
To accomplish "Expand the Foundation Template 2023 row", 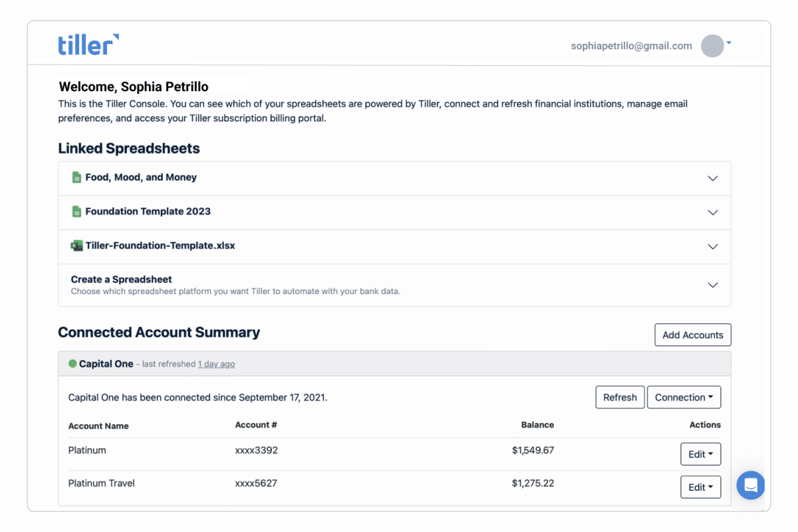I will pyautogui.click(x=713, y=212).
